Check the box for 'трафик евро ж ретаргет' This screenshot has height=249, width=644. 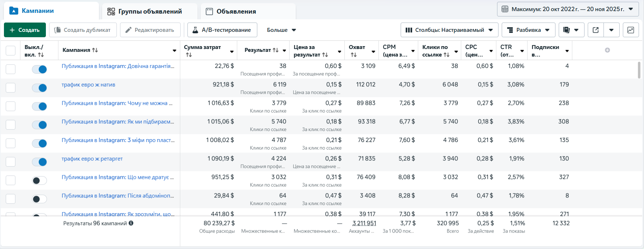click(x=11, y=162)
